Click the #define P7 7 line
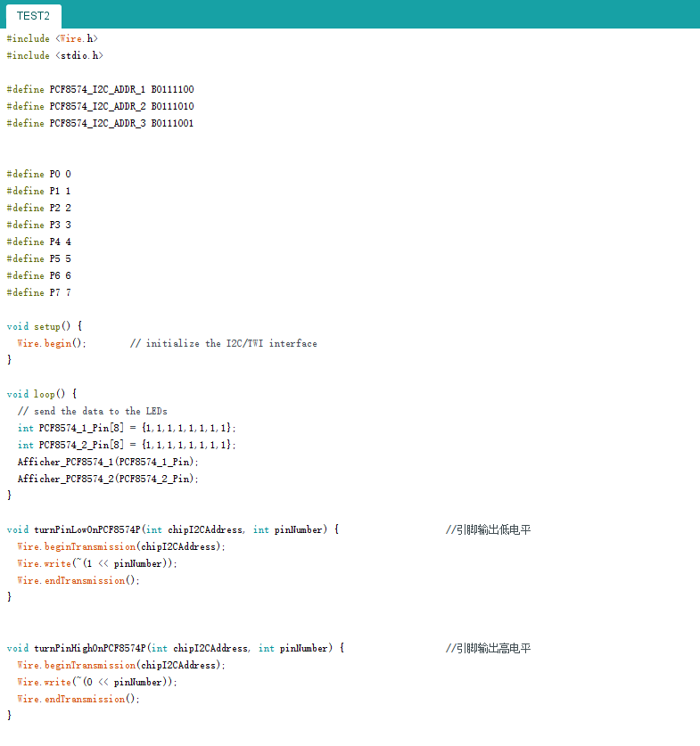 38,292
